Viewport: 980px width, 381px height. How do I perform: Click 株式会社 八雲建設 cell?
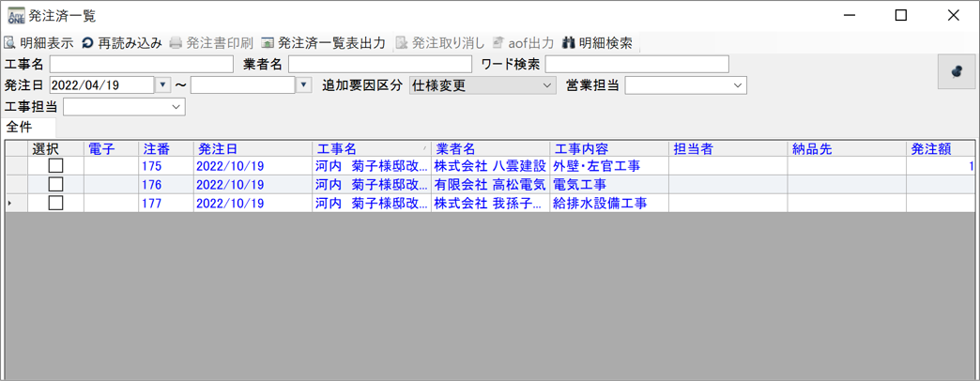(x=491, y=166)
